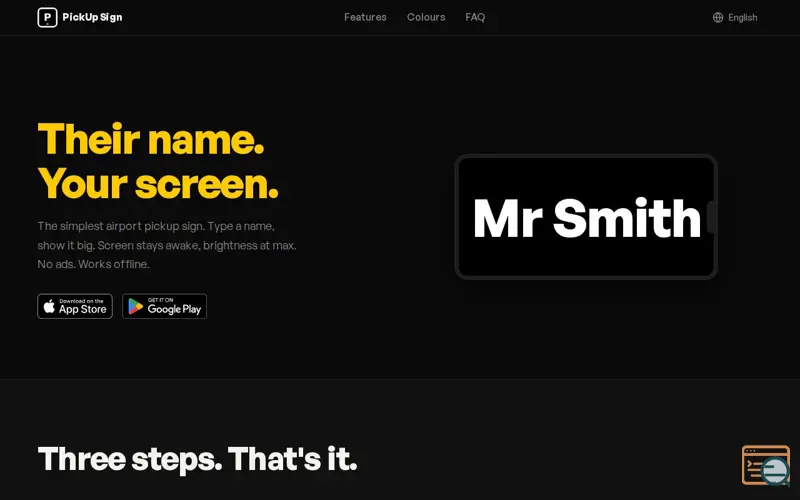Click the 'No ads. Works offline.' line
Image resolution: width=800 pixels, height=500 pixels.
93,264
